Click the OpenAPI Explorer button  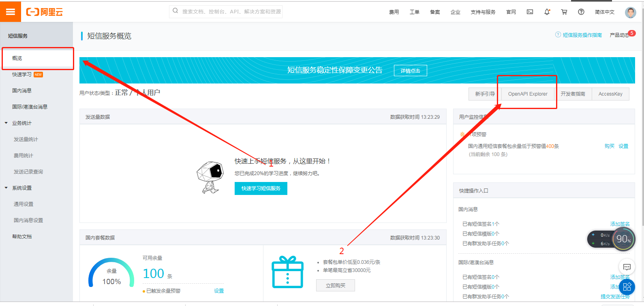(528, 94)
